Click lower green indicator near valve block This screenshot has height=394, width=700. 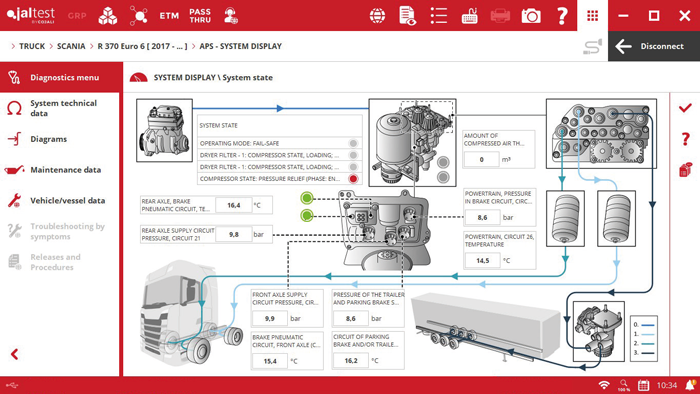click(x=307, y=216)
